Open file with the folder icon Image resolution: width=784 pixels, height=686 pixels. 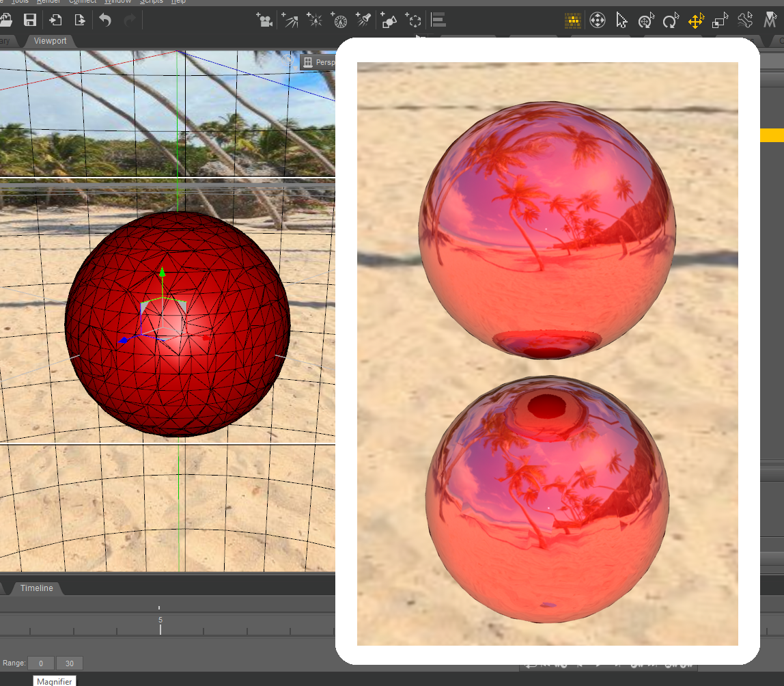[5, 20]
